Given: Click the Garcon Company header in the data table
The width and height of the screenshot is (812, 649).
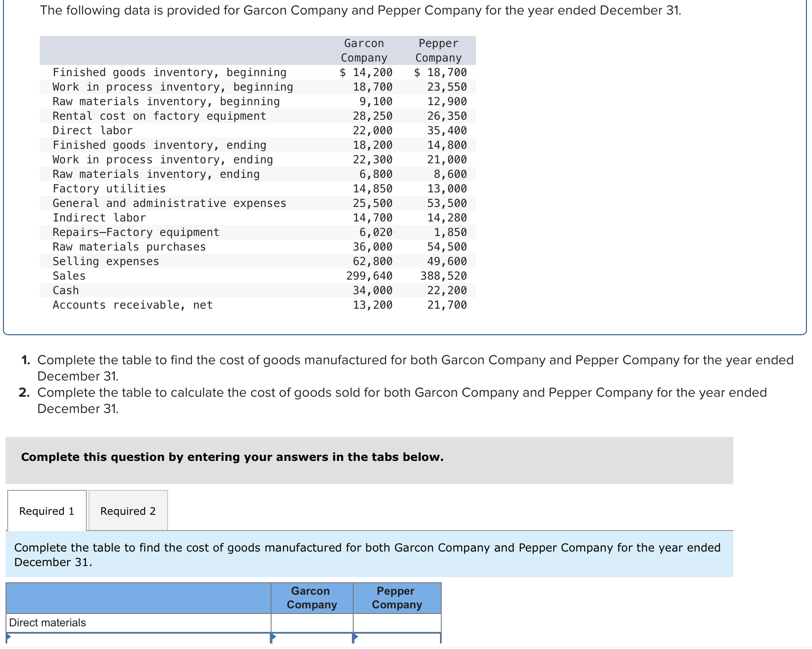Looking at the screenshot, I should [364, 50].
